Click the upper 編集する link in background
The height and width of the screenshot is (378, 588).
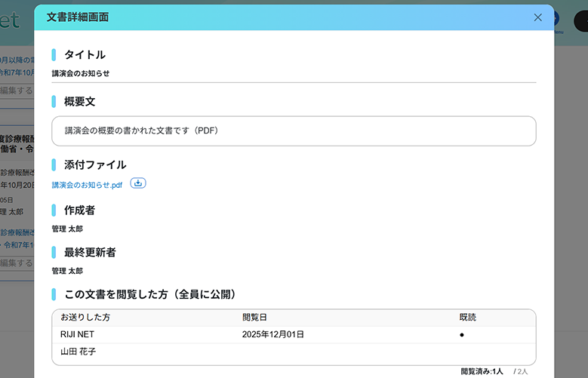point(17,91)
